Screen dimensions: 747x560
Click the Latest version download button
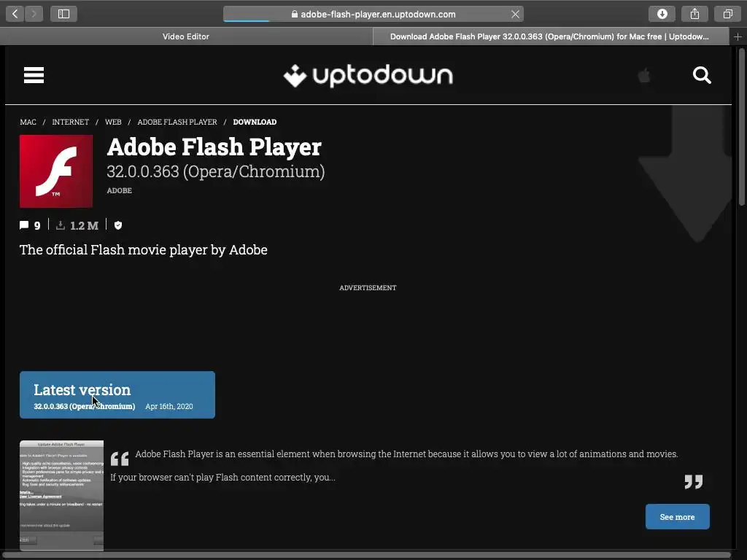click(117, 394)
